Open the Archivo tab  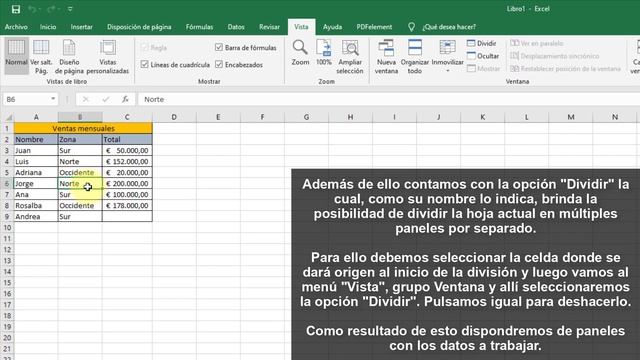tap(16, 27)
